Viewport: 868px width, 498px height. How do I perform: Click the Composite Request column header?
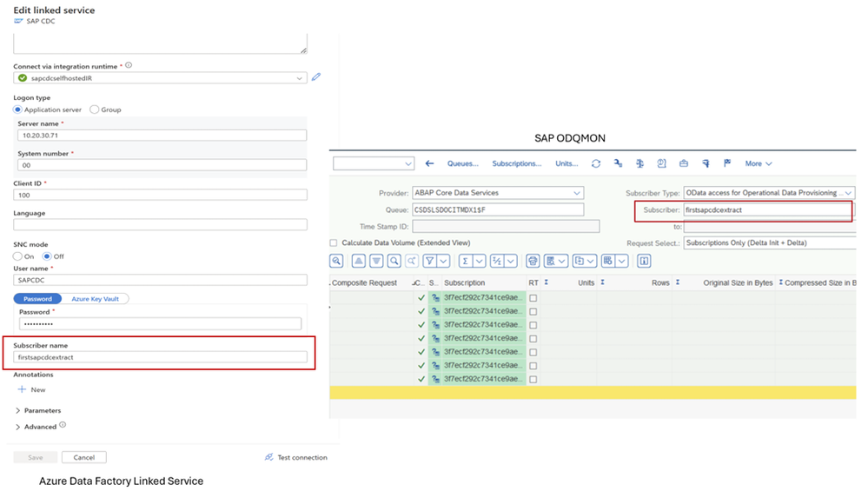pos(365,282)
